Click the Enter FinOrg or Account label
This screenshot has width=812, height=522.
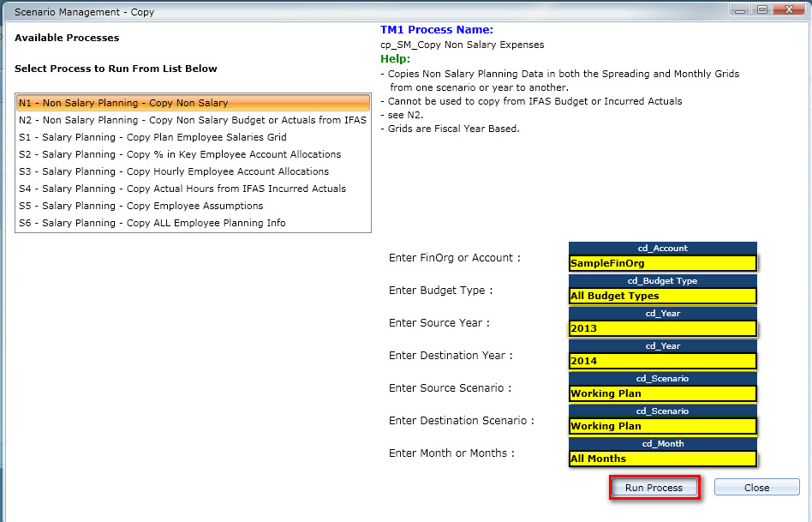pyautogui.click(x=455, y=258)
